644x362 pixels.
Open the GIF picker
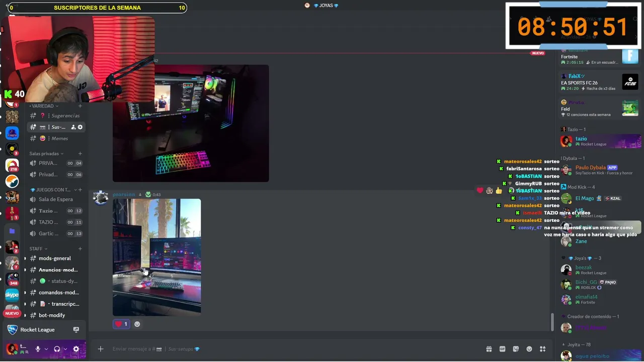[502, 349]
